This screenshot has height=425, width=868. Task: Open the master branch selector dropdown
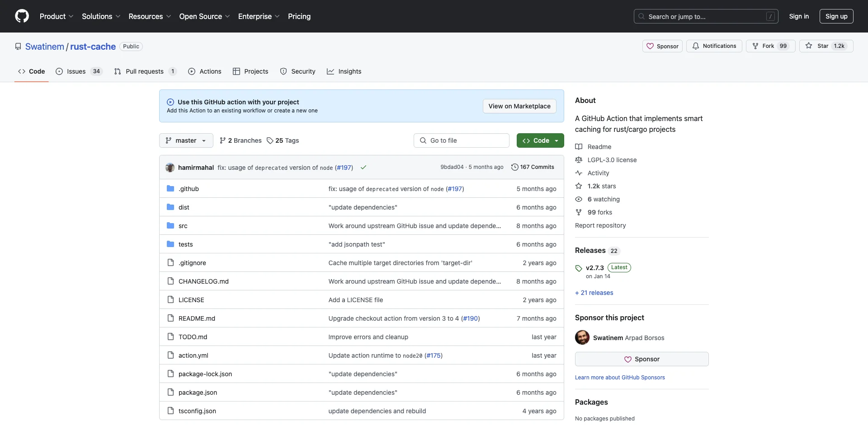pos(186,140)
